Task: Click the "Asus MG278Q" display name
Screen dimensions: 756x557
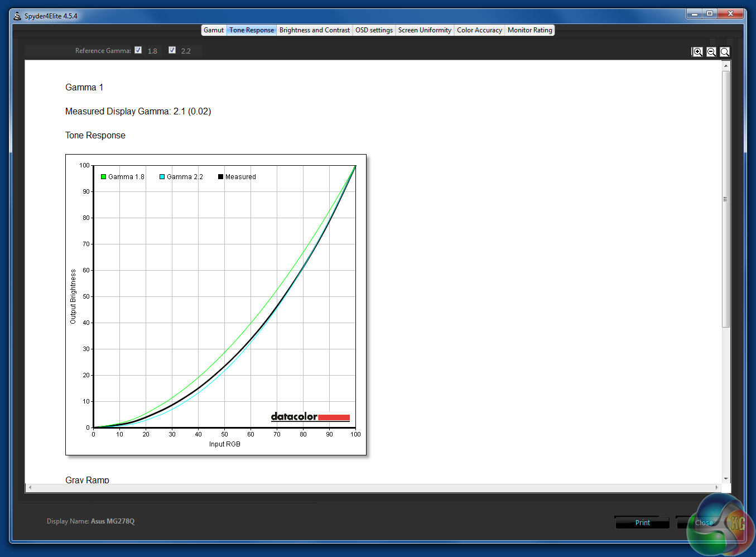Action: (113, 521)
